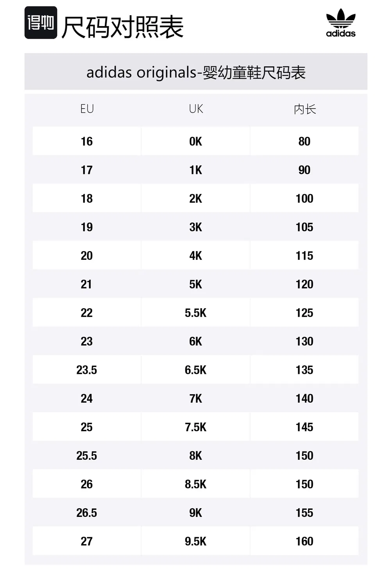
Task: Click the EU column header
Action: coord(87,109)
